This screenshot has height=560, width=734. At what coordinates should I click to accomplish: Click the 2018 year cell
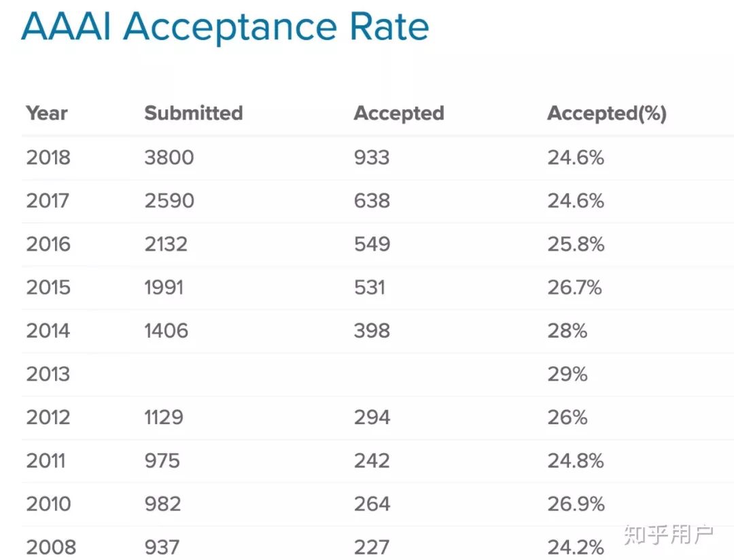coord(48,157)
